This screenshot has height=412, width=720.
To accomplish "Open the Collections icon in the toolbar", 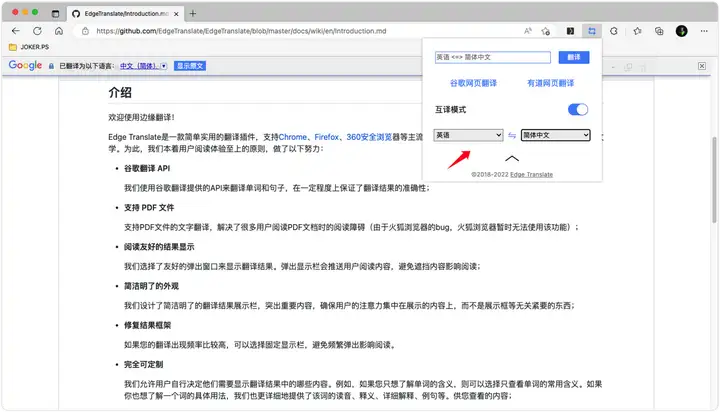I will coord(659,31).
